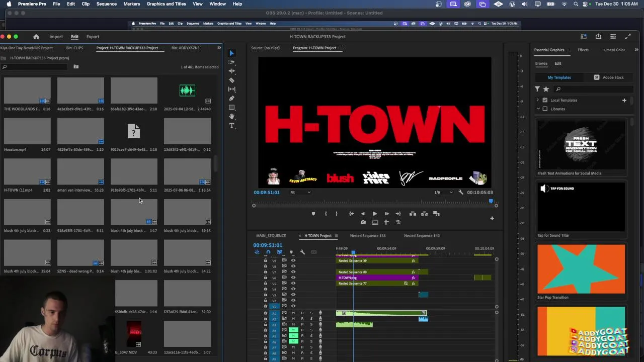Toggle Local Templates checkbox
The image size is (644, 362).
(545, 100)
